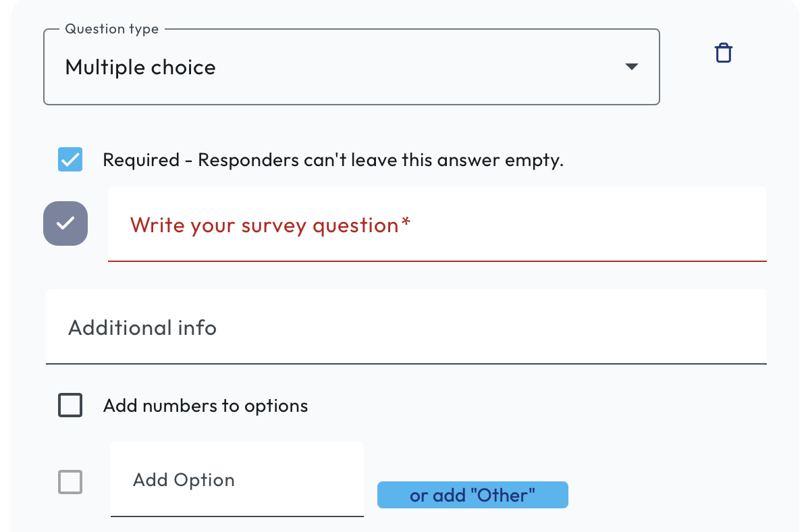Enable the Add numbers to options checkbox
This screenshot has width=806, height=532.
(x=70, y=406)
